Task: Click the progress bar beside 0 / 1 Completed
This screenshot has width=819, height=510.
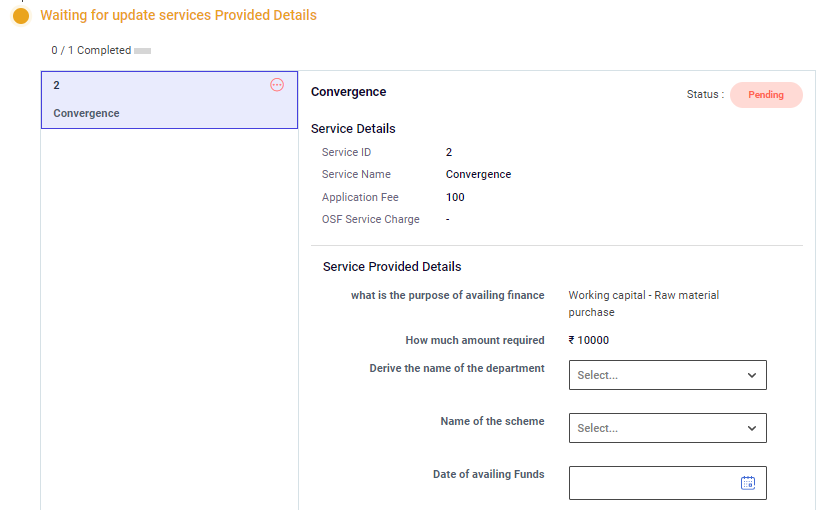Action: (142, 51)
